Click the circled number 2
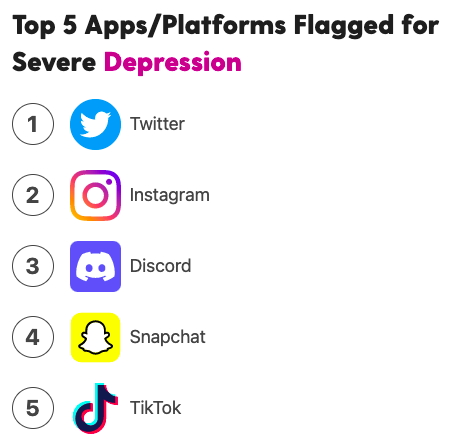Viewport: 467px width, 448px height. [33, 195]
